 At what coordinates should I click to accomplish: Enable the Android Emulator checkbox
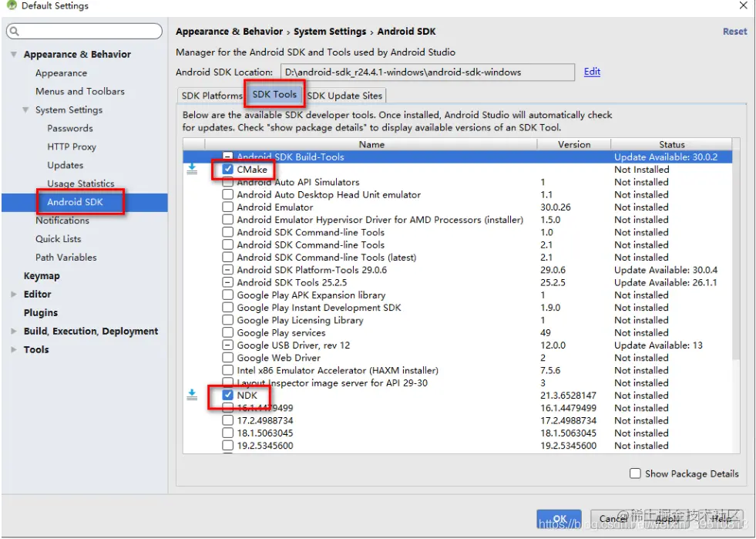click(x=228, y=207)
